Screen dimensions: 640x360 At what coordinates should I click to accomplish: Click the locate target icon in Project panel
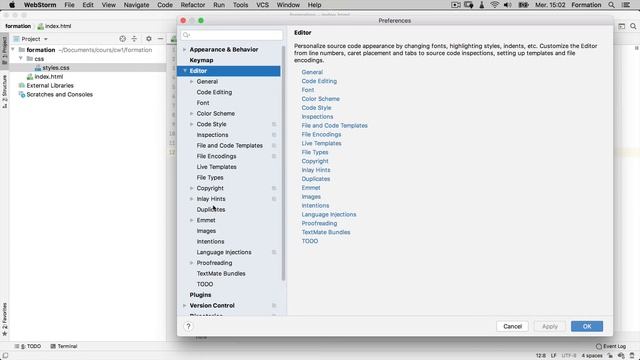[x=122, y=39]
